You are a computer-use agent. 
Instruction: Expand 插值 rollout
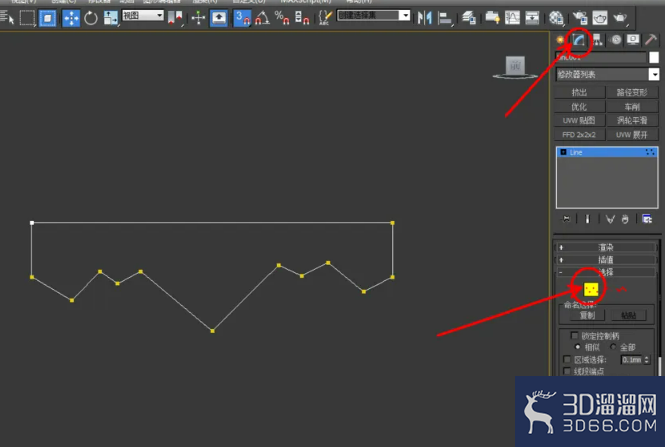(x=606, y=260)
